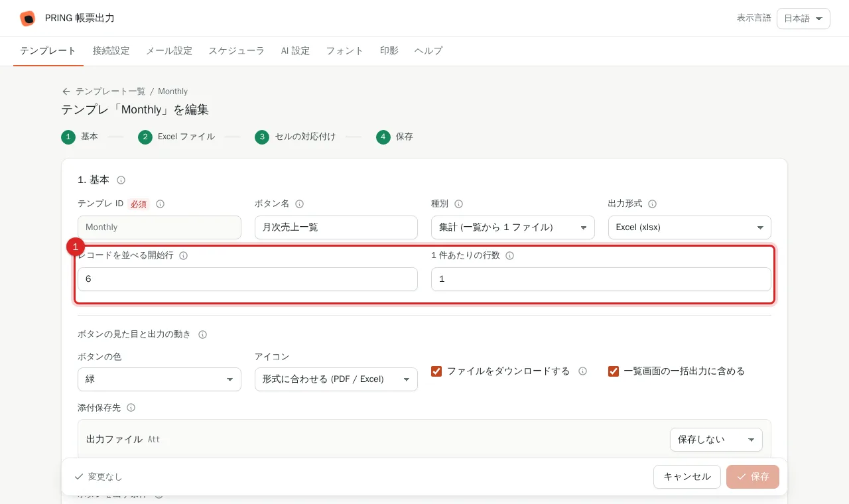Screen dimensions: 849x504
Task: Open the メール設定 tab
Action: click(x=169, y=51)
